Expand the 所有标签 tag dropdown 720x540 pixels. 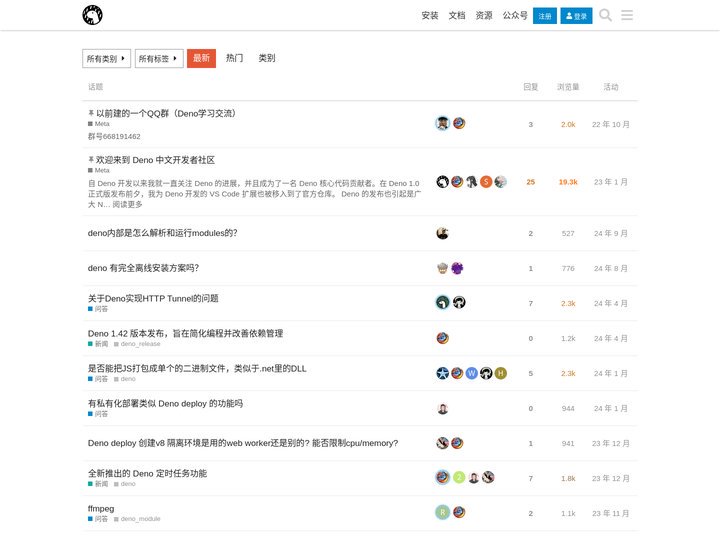pos(159,58)
